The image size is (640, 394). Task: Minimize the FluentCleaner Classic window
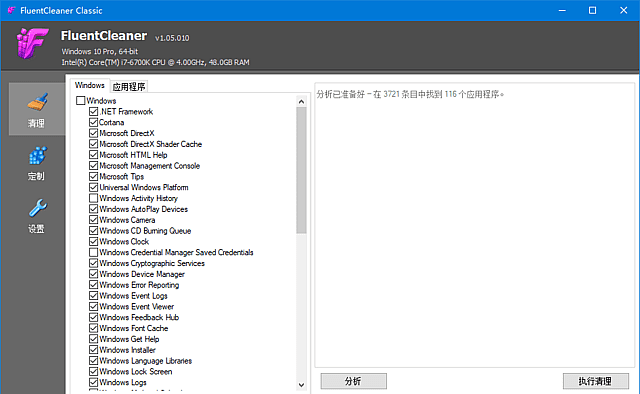pyautogui.click(x=562, y=10)
